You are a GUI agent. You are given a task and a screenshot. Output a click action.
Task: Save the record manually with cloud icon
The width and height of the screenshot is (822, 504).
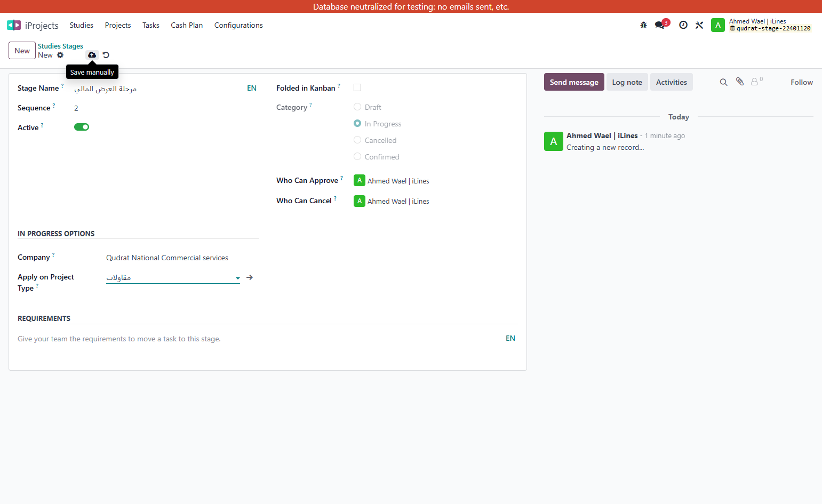92,55
